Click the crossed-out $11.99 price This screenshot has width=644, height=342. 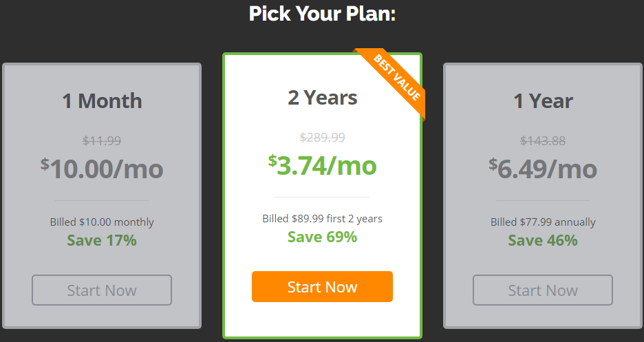click(x=102, y=141)
